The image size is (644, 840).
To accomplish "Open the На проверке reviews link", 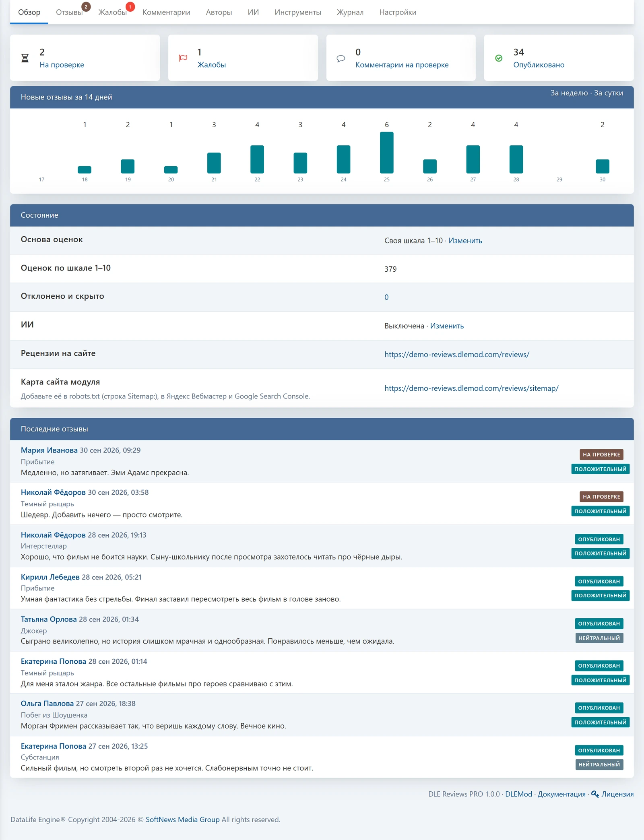I will coord(62,65).
